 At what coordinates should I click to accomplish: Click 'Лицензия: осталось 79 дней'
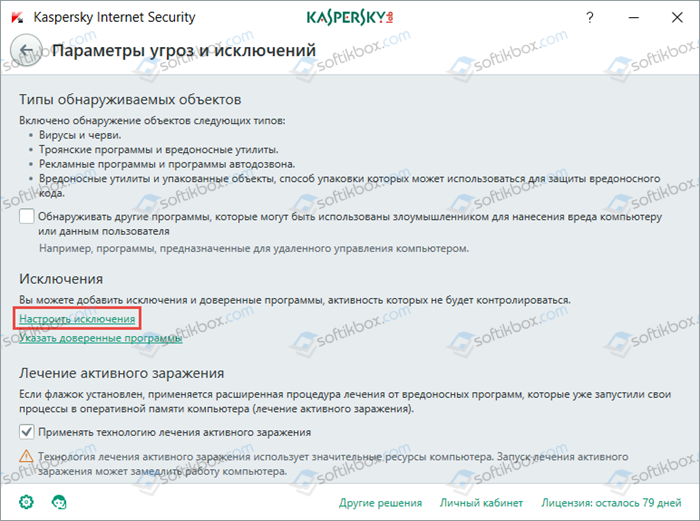[x=611, y=503]
